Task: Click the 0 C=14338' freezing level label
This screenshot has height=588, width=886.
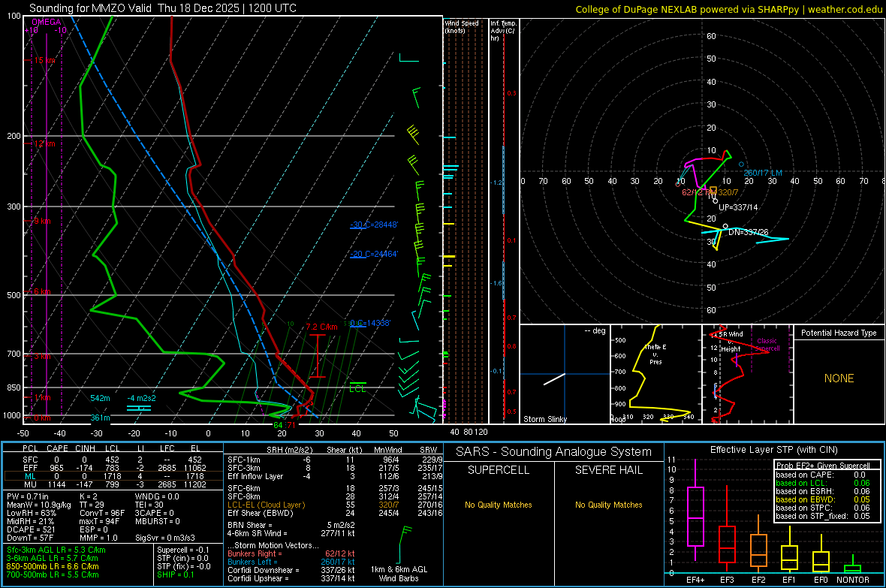Action: coord(370,323)
